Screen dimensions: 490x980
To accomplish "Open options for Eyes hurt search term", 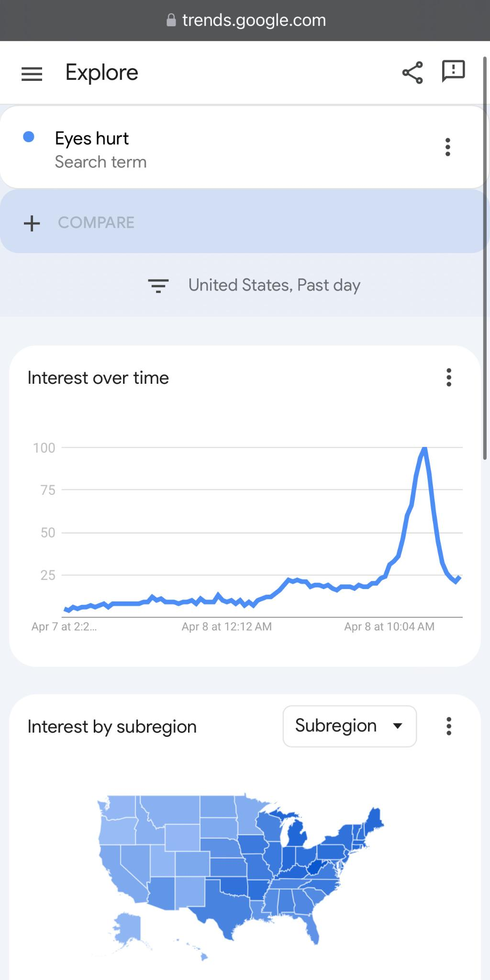I will click(448, 147).
